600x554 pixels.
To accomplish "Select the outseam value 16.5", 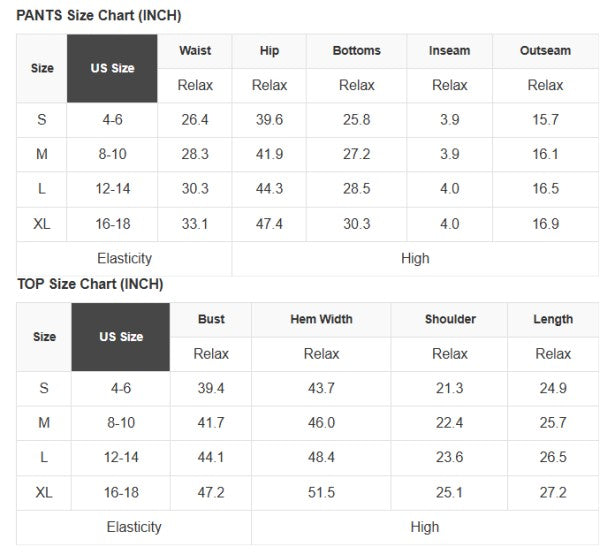I will click(x=545, y=189).
